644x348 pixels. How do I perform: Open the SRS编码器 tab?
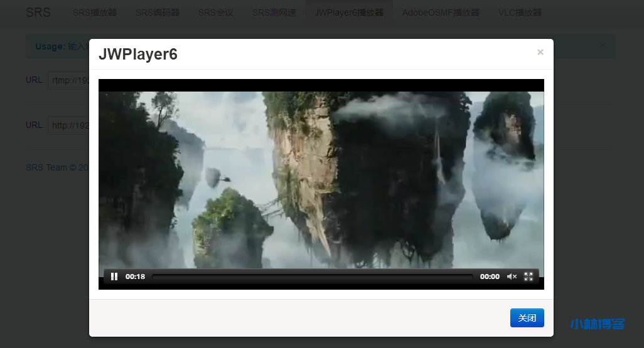click(158, 13)
